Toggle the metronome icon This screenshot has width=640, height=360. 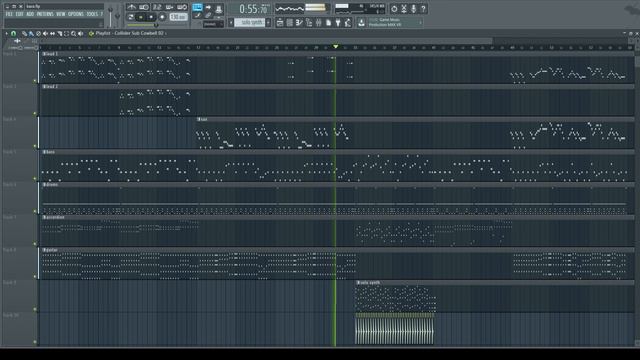[x=131, y=7]
